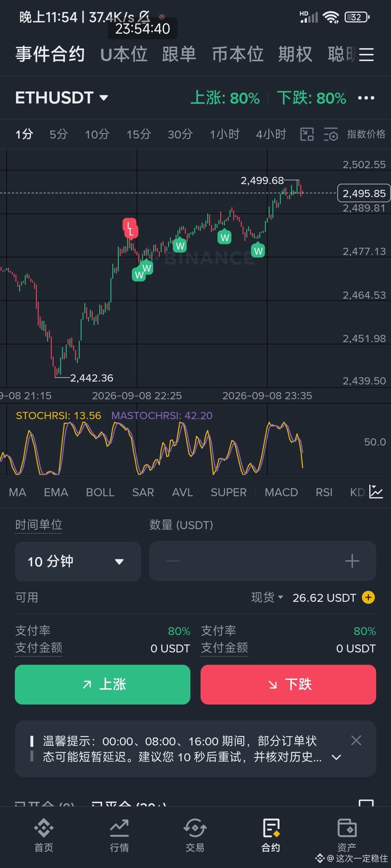Tap the chart layout split icon
Viewport: 391px width, 868px height.
[x=307, y=134]
